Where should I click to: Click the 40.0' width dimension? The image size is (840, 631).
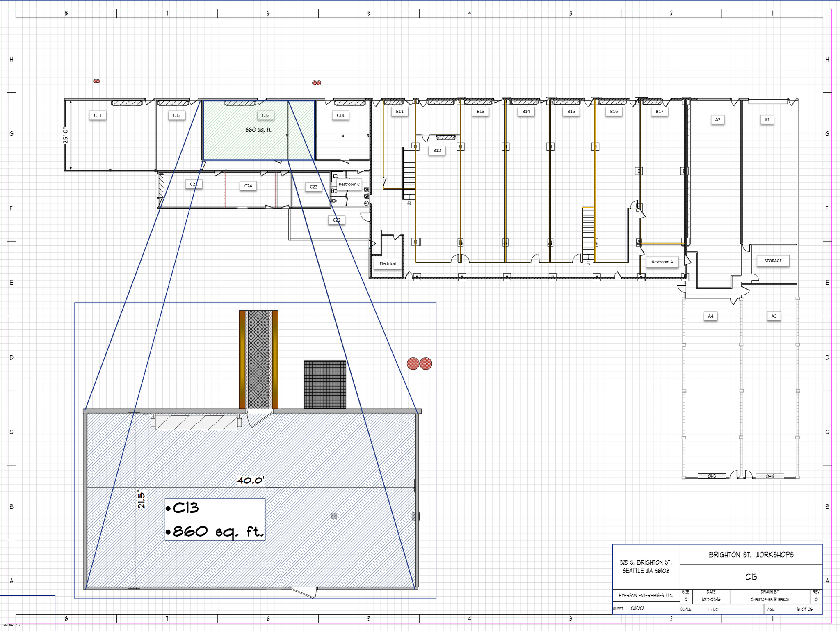tap(251, 480)
